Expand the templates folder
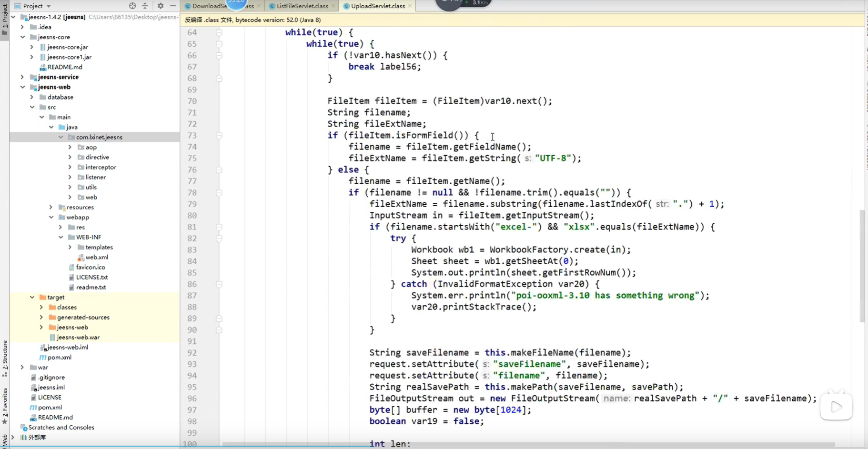The image size is (868, 449). click(70, 247)
